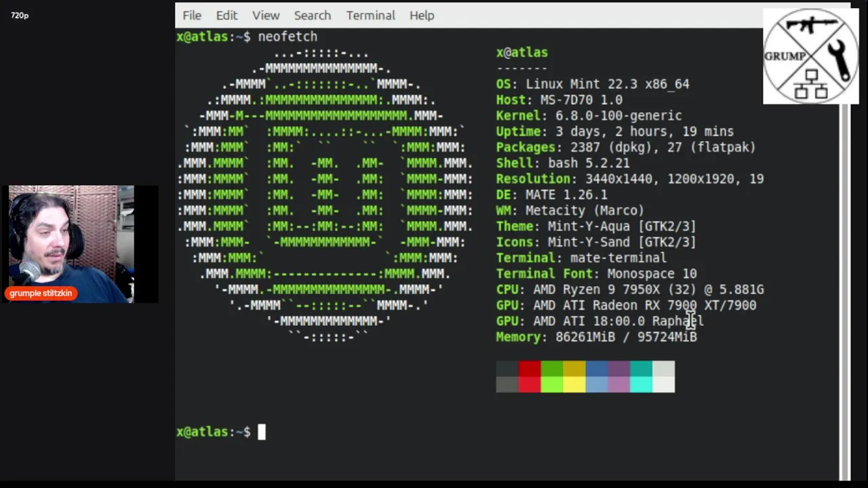Click the Shell: bash 5.2.21 line

click(563, 163)
